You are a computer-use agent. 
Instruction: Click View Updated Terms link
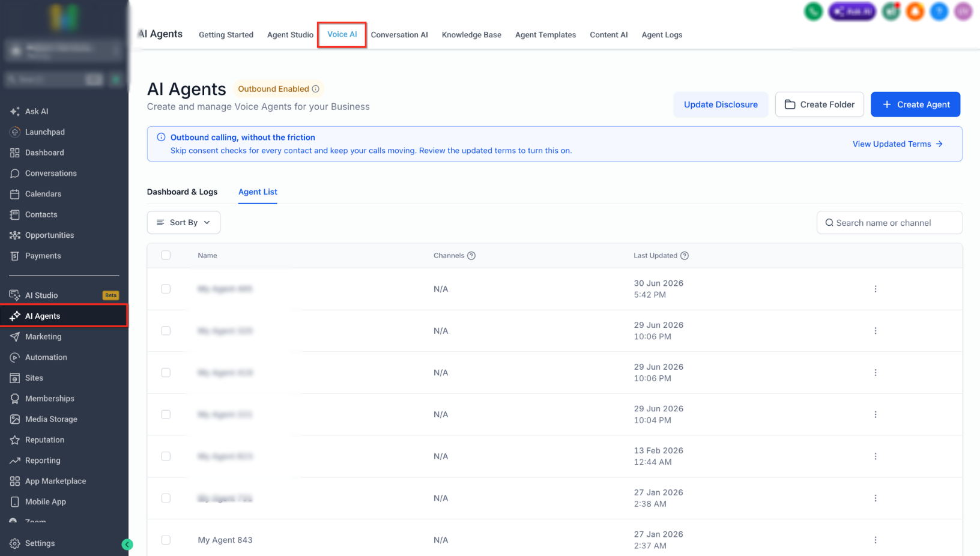(898, 144)
